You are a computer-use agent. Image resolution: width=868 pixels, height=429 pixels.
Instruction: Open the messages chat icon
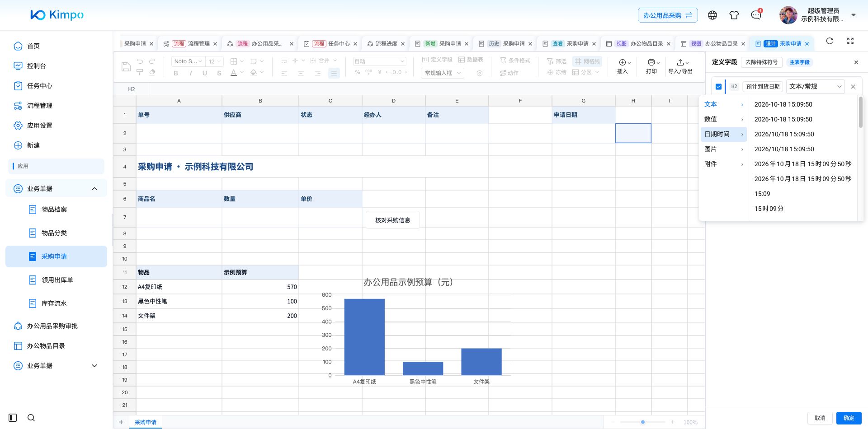(x=756, y=15)
